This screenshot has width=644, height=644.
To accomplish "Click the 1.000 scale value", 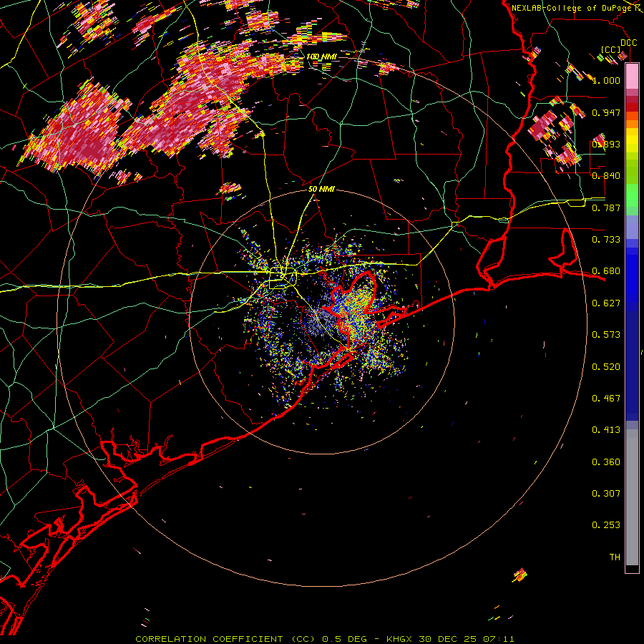I will click(x=606, y=80).
